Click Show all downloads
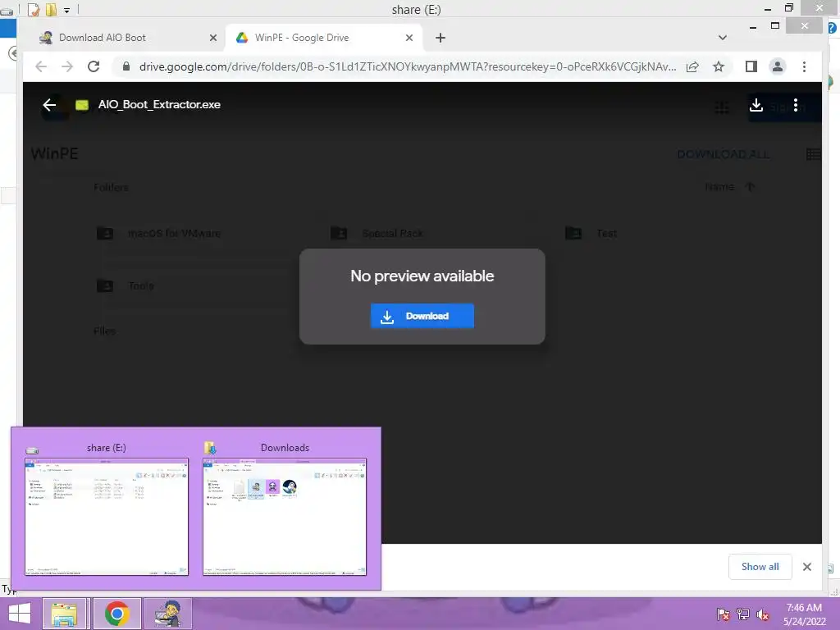 [760, 567]
